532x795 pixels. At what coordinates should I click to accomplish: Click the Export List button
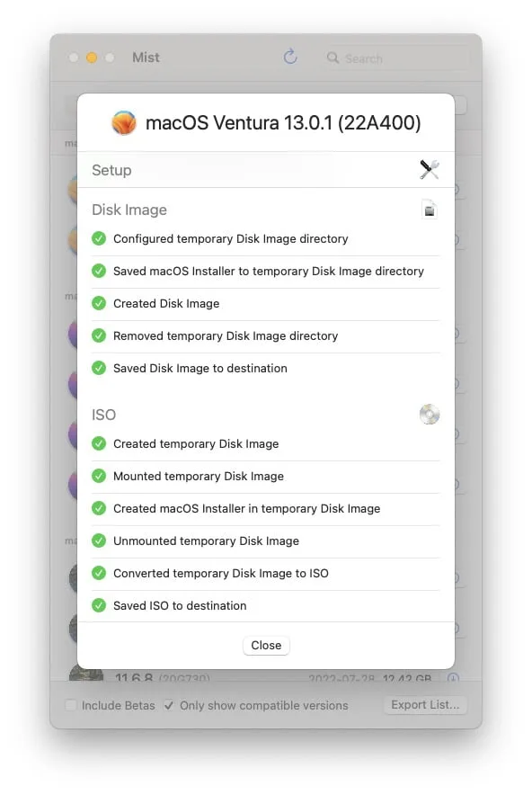tap(425, 705)
